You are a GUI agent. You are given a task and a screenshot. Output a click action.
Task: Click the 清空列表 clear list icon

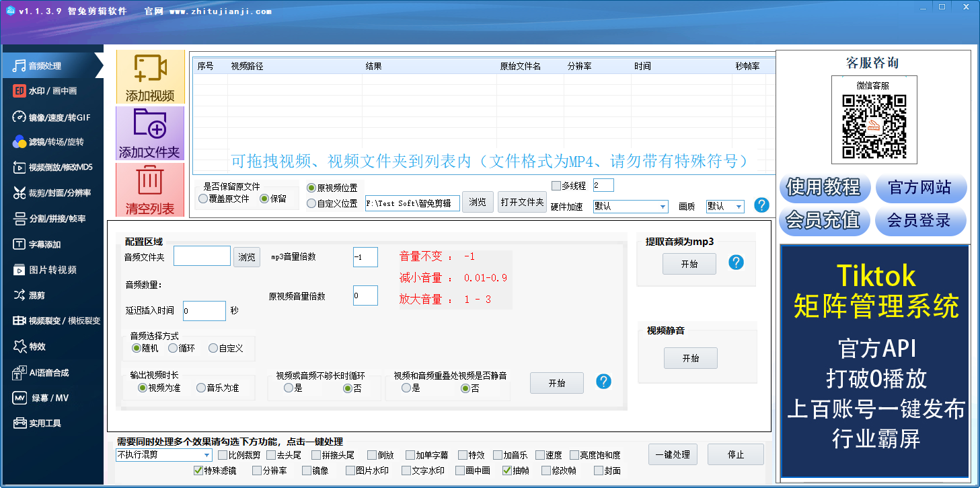(x=149, y=192)
